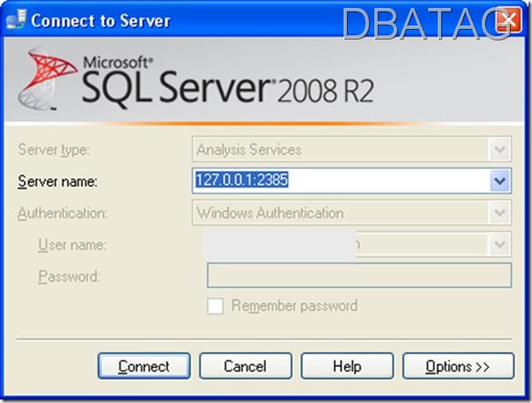The height and width of the screenshot is (403, 532).
Task: Click the Server name label
Action: (x=57, y=181)
